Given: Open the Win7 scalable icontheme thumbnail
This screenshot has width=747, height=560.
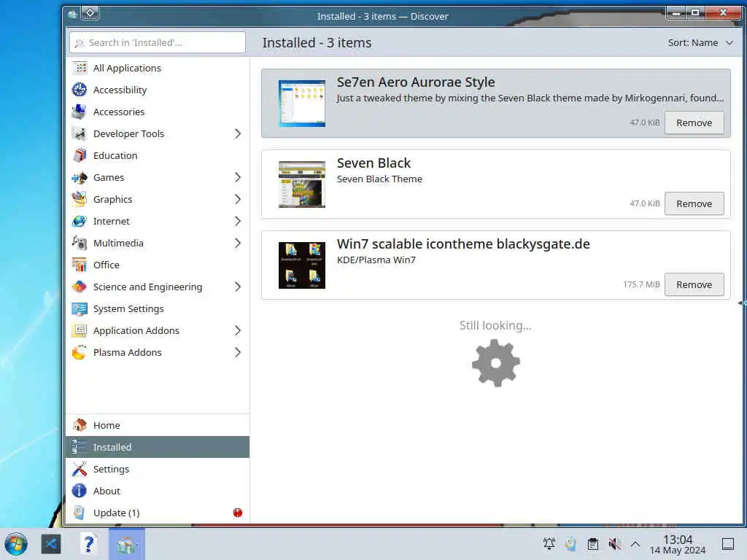Looking at the screenshot, I should point(302,265).
